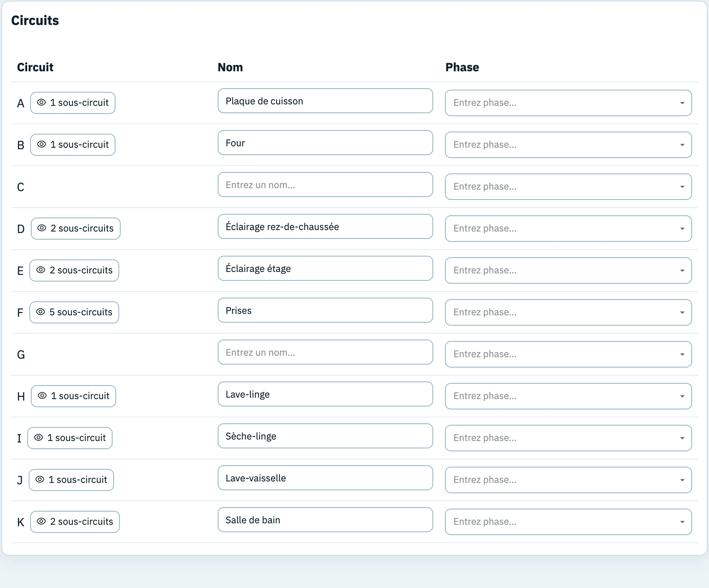Click the circuit letter C

tap(21, 187)
